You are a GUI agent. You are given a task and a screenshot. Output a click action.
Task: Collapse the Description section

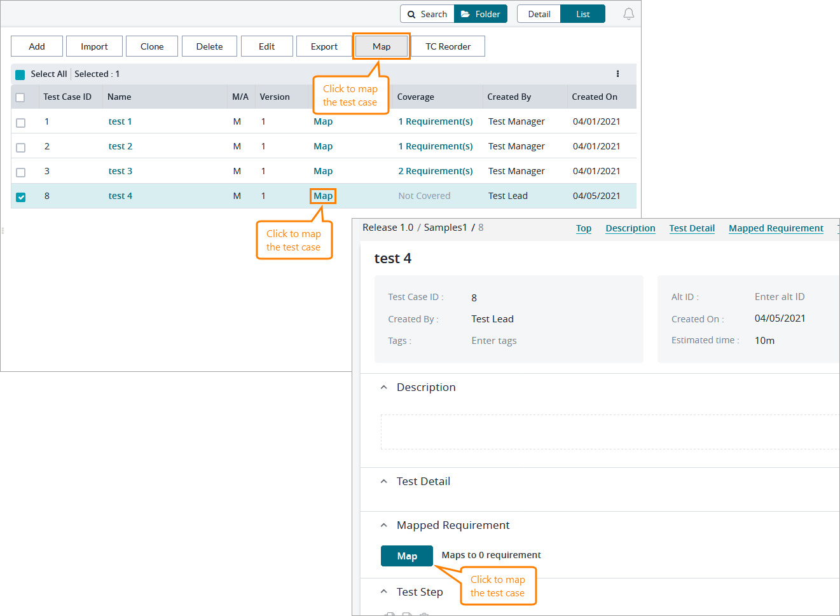383,387
